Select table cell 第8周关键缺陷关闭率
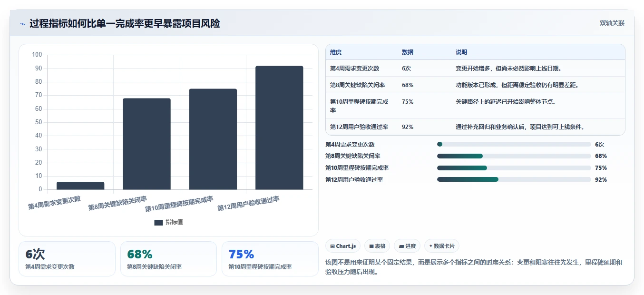Viewport: 644px width, 295px height. [358, 85]
